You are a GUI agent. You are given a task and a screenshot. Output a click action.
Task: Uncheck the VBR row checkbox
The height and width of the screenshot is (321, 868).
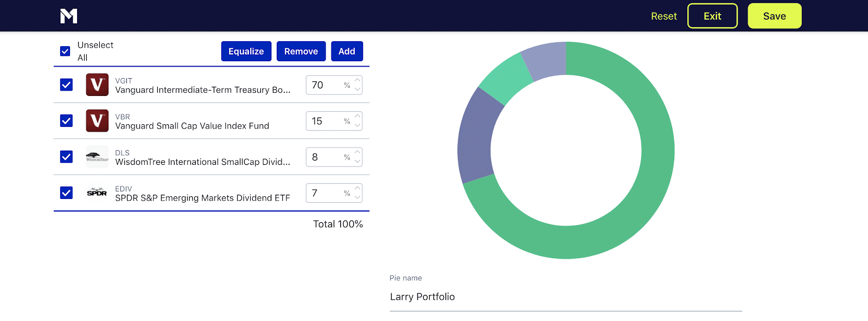coord(66,120)
